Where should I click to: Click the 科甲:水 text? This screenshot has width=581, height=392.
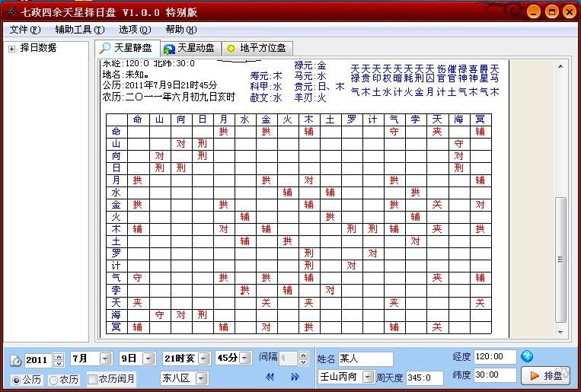[x=266, y=87]
